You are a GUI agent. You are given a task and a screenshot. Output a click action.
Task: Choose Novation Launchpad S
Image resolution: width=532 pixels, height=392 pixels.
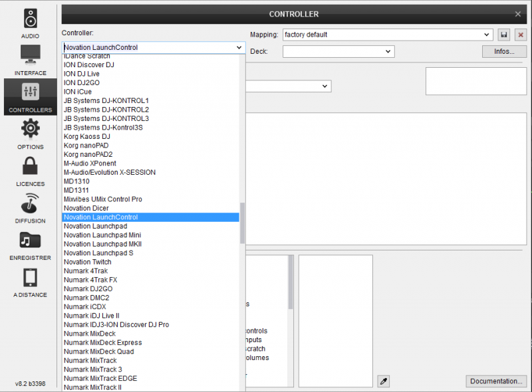[x=151, y=253]
